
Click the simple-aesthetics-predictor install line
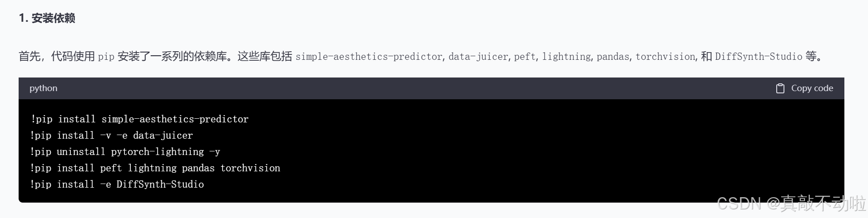(x=139, y=119)
